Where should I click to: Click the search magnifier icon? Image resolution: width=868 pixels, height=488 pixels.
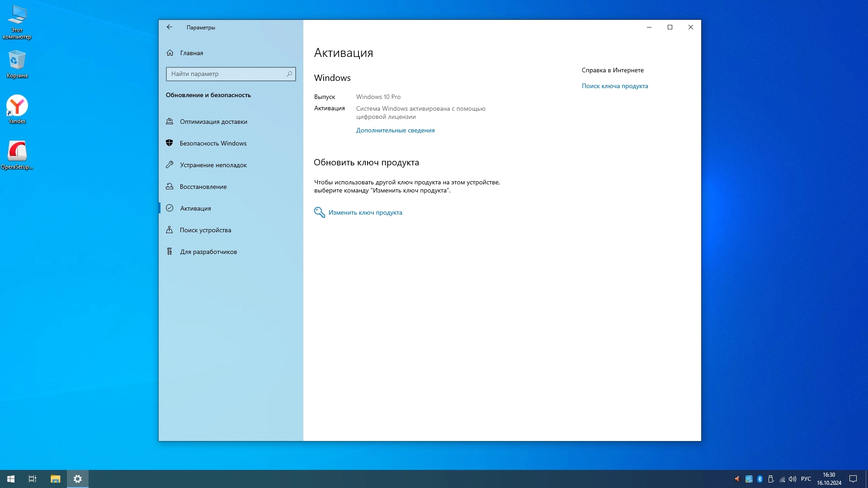(289, 74)
